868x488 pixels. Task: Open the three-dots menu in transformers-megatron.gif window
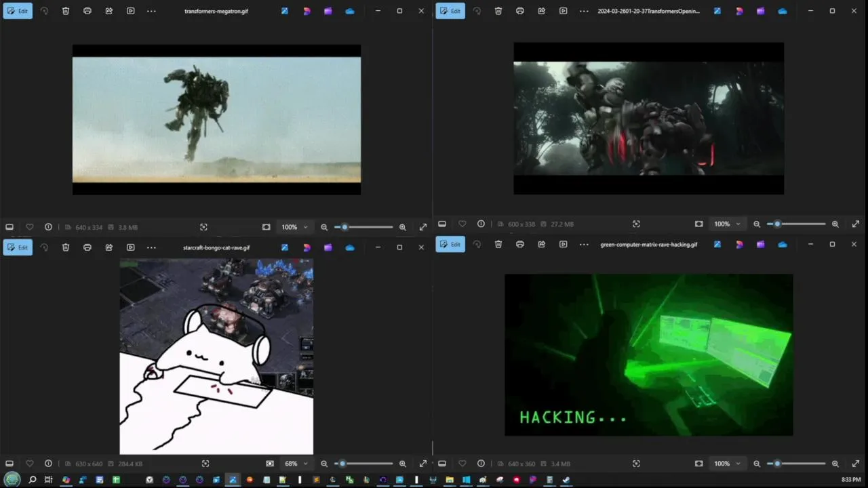pyautogui.click(x=151, y=11)
